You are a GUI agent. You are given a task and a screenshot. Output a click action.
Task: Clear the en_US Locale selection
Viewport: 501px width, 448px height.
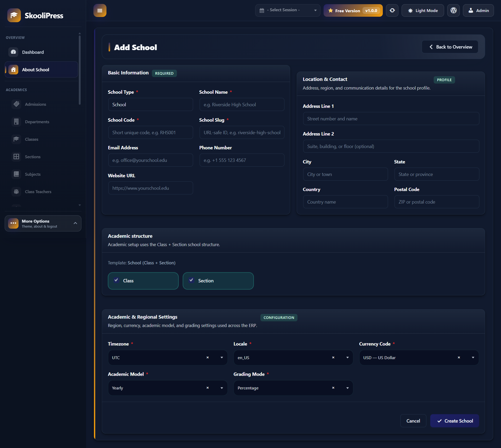point(333,357)
